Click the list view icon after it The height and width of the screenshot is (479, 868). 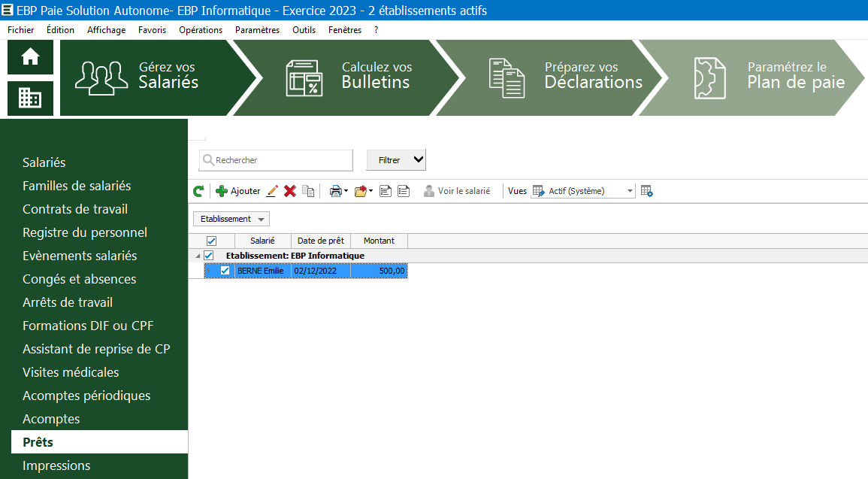click(404, 191)
